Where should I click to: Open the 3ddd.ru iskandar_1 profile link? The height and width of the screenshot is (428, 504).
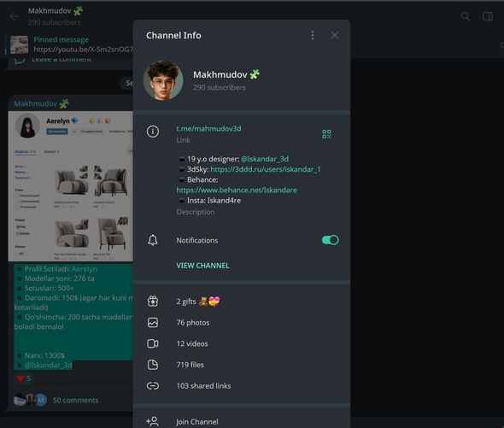point(266,169)
